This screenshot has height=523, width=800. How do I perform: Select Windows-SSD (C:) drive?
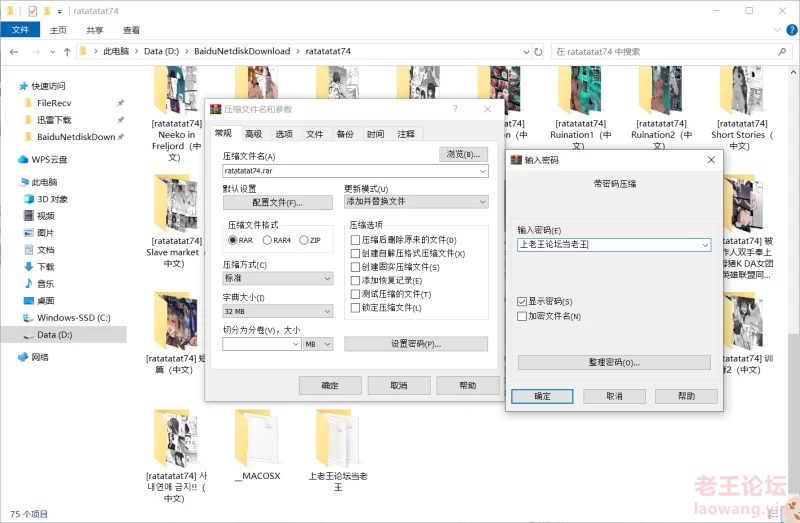pos(73,317)
